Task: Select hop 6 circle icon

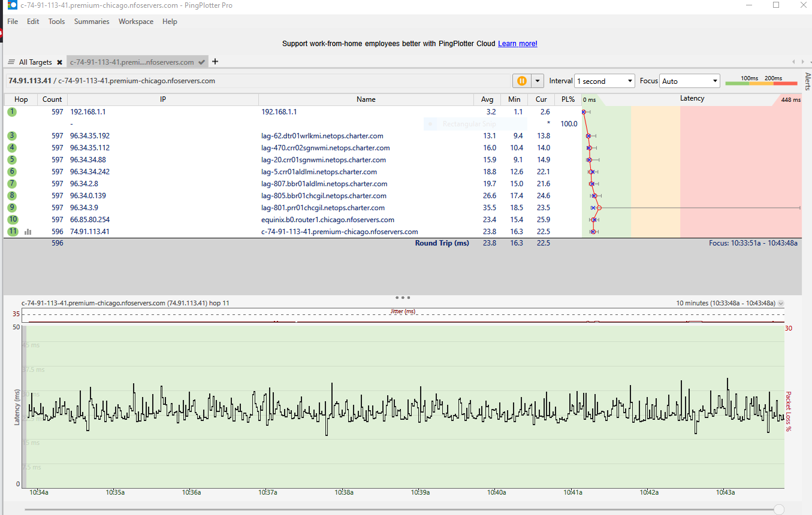Action: (12, 172)
